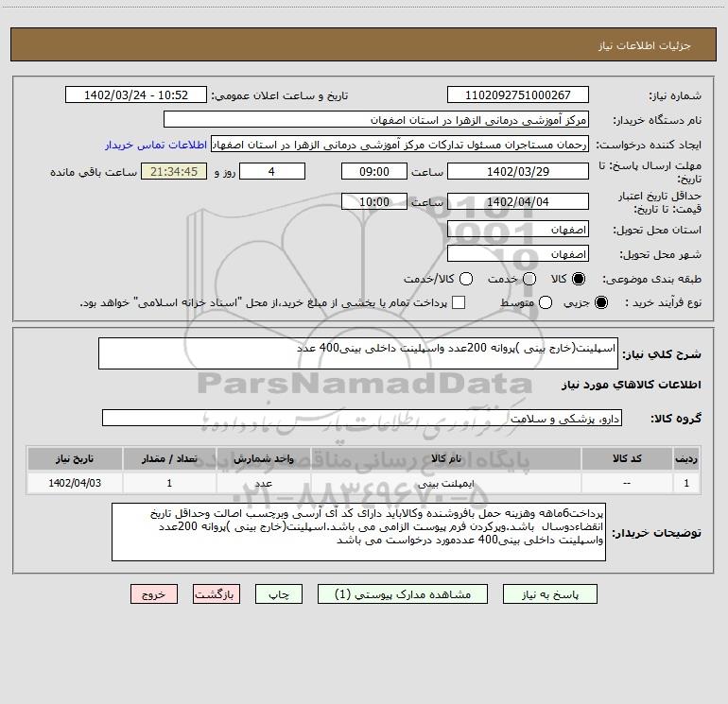This screenshot has height=704, width=728.
Task: Click the شرح کلی نیاز description box
Action: click(358, 353)
